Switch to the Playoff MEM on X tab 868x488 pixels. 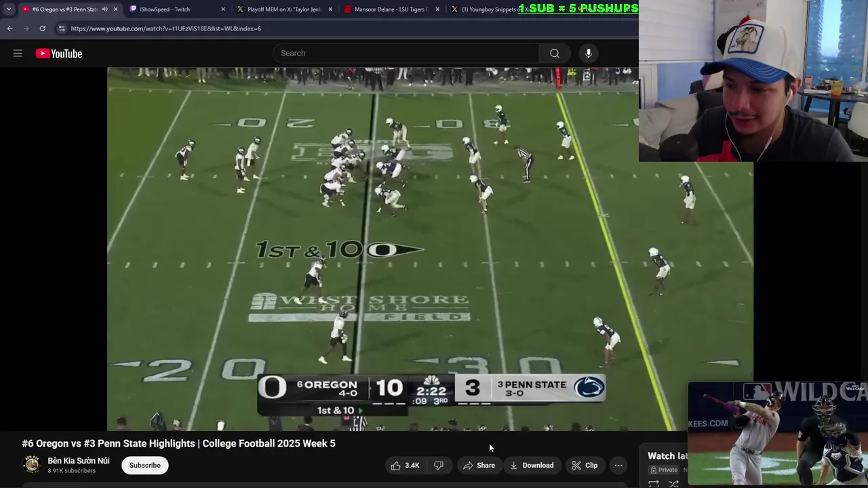tap(285, 9)
